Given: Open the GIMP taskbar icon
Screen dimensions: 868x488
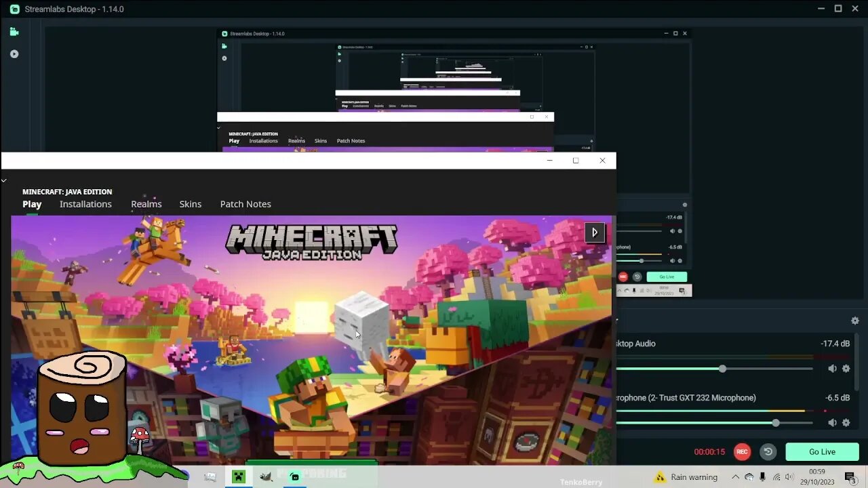Looking at the screenshot, I should click(x=266, y=476).
